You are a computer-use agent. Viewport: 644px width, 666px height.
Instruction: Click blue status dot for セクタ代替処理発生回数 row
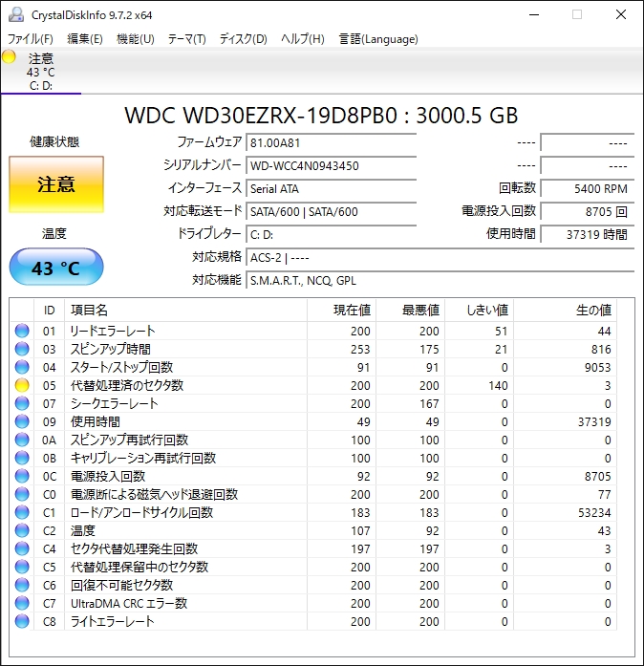pos(22,548)
